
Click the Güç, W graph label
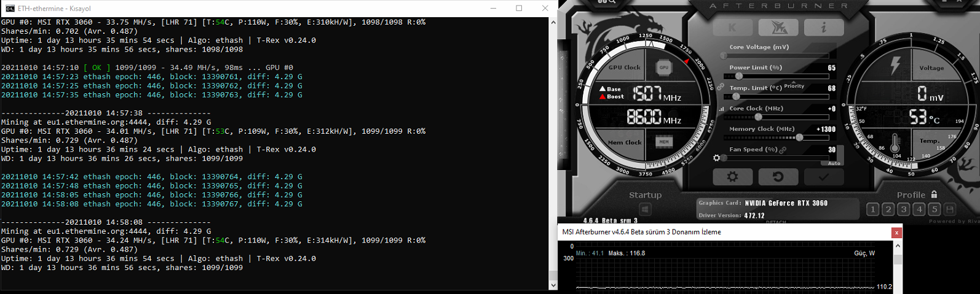[x=864, y=253]
